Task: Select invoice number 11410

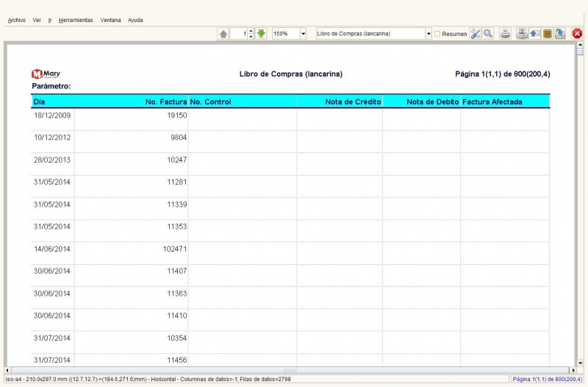Action: point(177,316)
